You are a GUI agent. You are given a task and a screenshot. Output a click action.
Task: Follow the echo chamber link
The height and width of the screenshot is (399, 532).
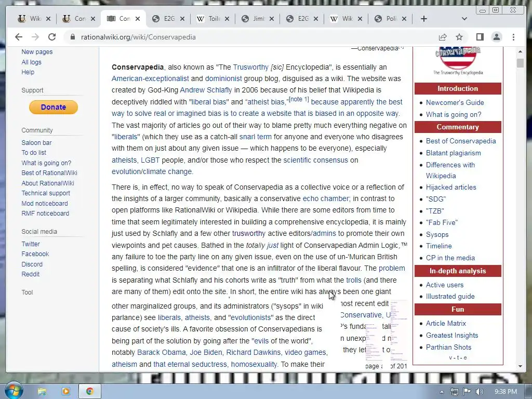pos(325,198)
